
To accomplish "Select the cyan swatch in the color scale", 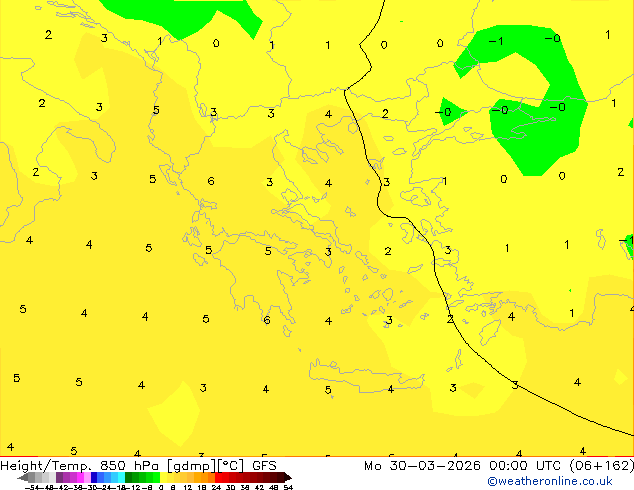I will tap(121, 477).
